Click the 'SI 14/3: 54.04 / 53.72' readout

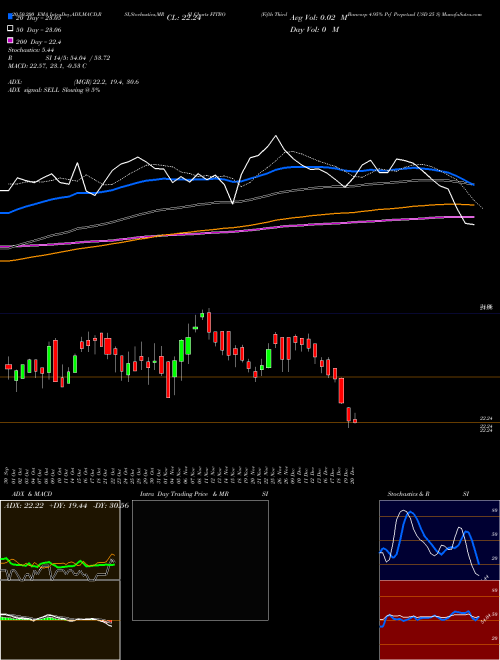pos(78,58)
